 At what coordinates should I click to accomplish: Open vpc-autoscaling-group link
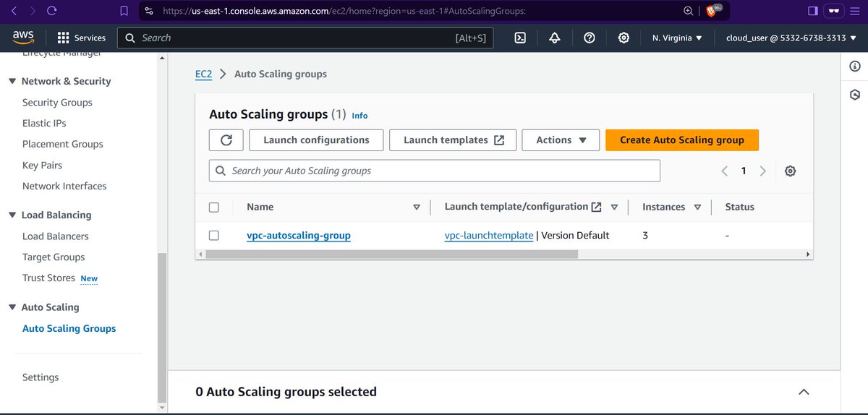tap(299, 236)
